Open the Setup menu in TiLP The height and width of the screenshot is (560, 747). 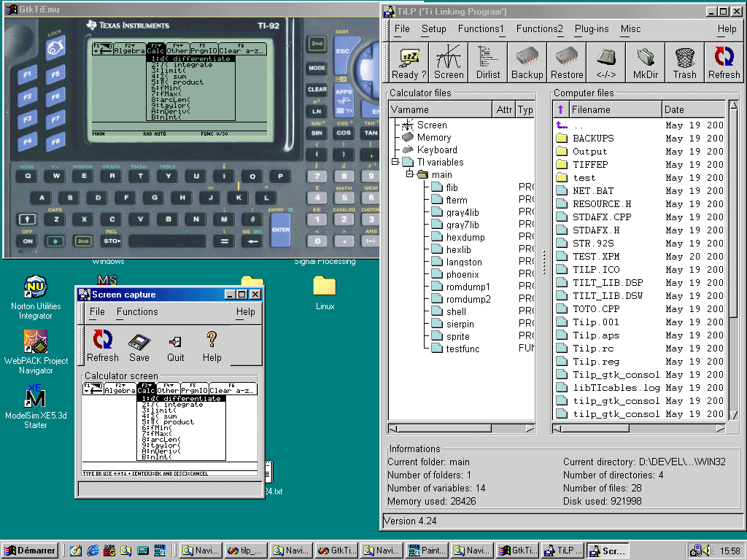(x=433, y=29)
